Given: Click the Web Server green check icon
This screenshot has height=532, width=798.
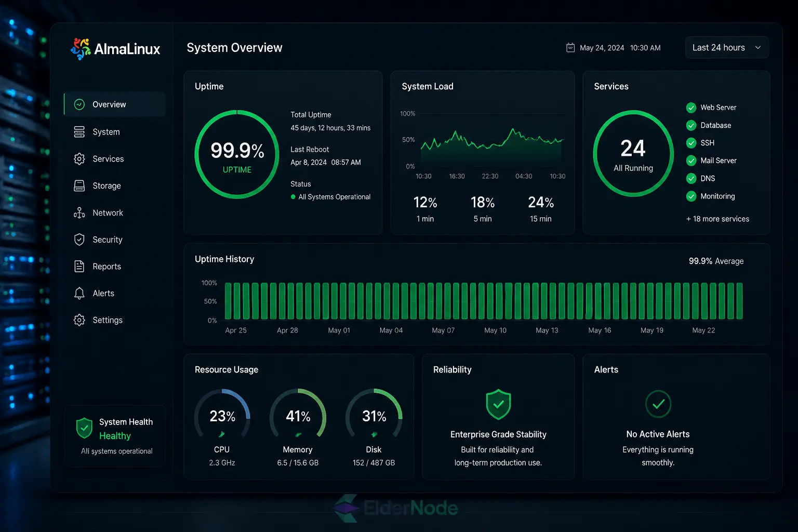Looking at the screenshot, I should (x=691, y=108).
